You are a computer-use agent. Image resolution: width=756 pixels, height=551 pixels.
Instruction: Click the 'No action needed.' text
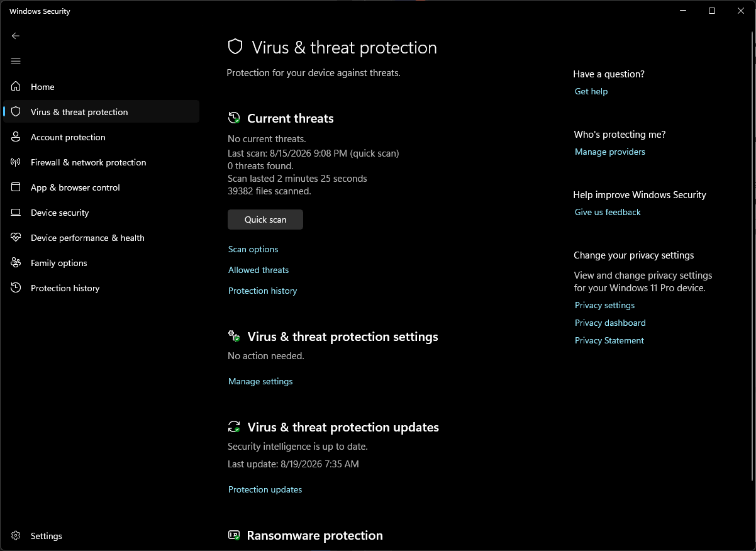click(265, 356)
